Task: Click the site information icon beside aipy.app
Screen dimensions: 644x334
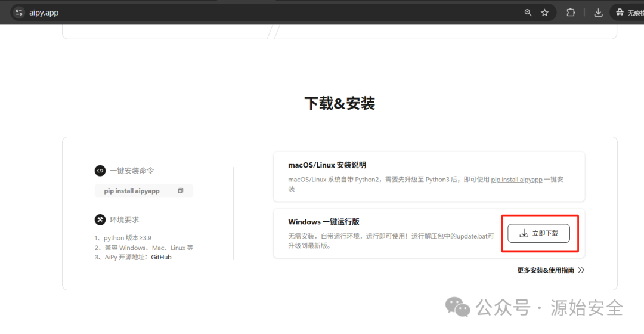Action: coord(19,13)
